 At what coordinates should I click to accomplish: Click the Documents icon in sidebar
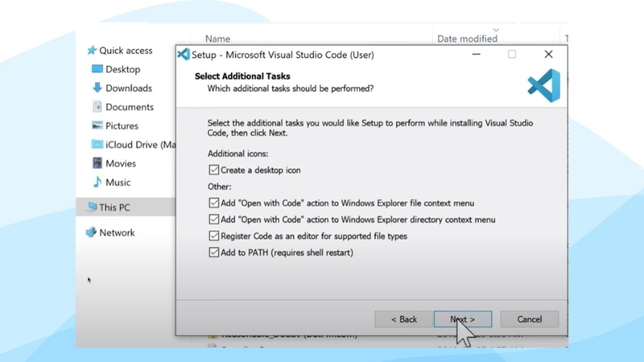[x=97, y=107]
